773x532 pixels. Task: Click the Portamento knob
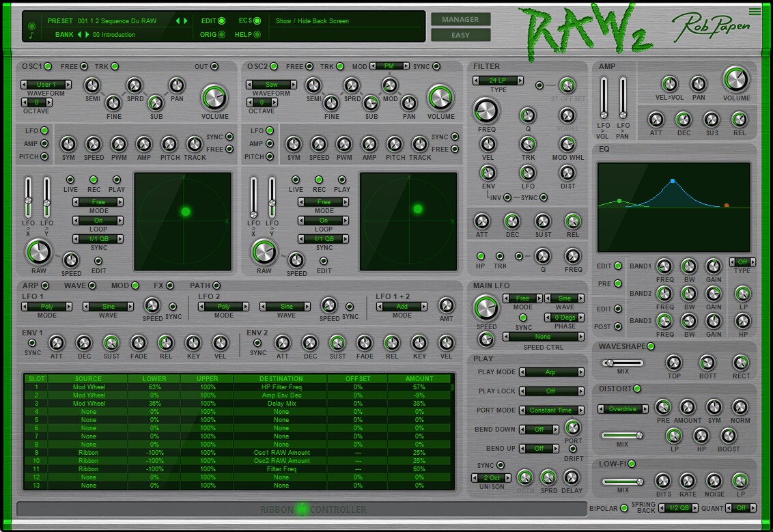[x=572, y=428]
